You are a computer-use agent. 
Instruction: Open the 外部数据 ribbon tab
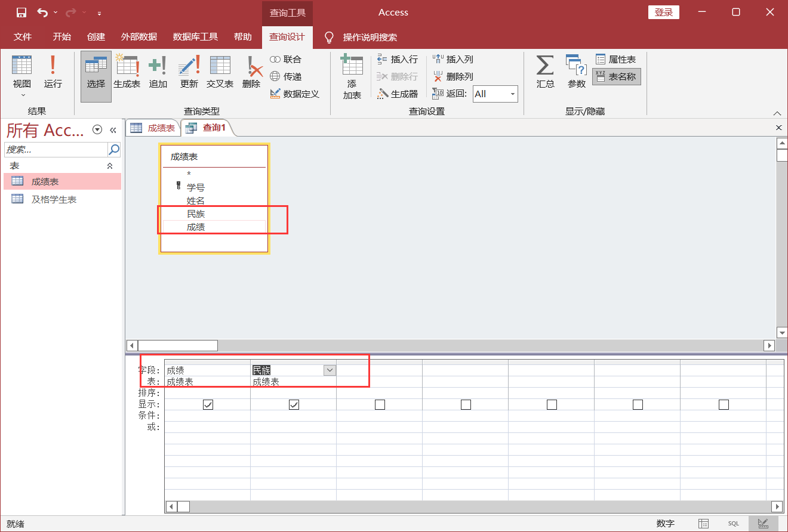(139, 37)
